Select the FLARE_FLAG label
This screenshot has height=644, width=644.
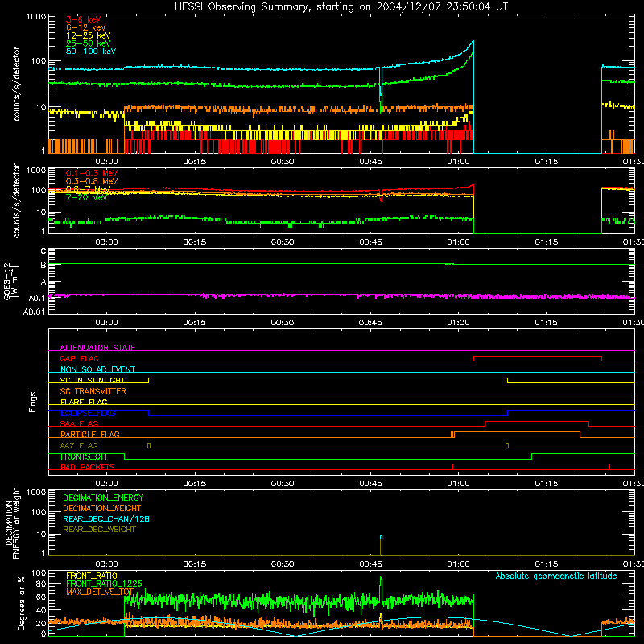click(x=84, y=402)
